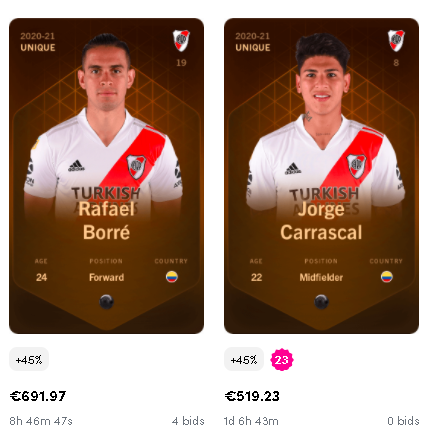Click +45% bonus tag under Borré
The height and width of the screenshot is (433, 426).
click(29, 359)
